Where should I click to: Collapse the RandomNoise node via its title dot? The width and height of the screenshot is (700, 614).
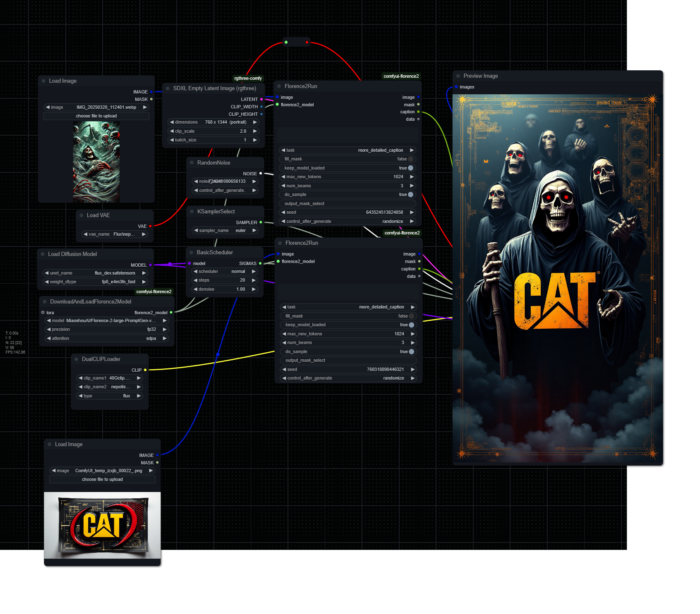[192, 163]
